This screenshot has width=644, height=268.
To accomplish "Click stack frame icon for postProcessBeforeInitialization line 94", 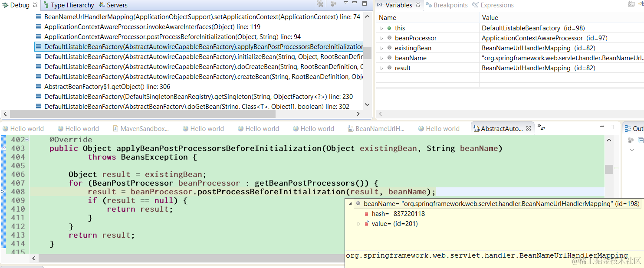I will coord(39,37).
